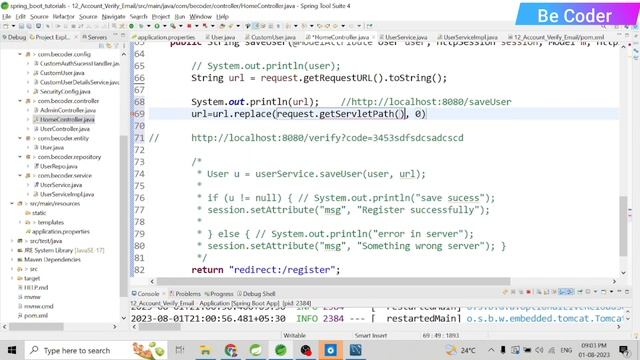Screen dimensions: 640x360
Task: Collapse the com.becoder.controller package
Action: point(20,101)
